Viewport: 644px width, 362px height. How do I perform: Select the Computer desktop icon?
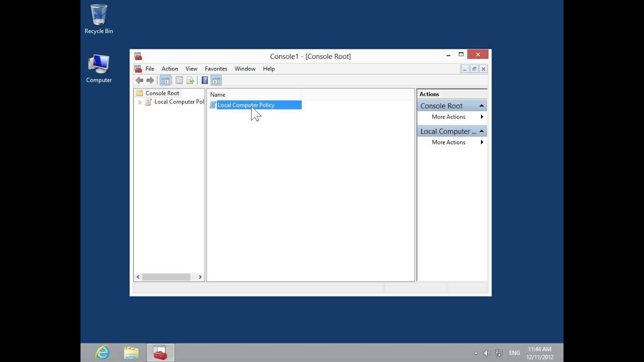coord(99,68)
